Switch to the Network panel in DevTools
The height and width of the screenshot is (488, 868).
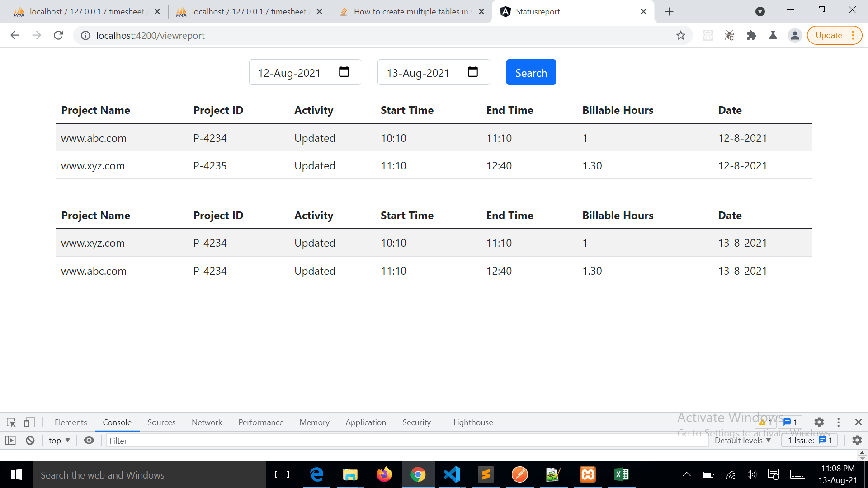(207, 422)
